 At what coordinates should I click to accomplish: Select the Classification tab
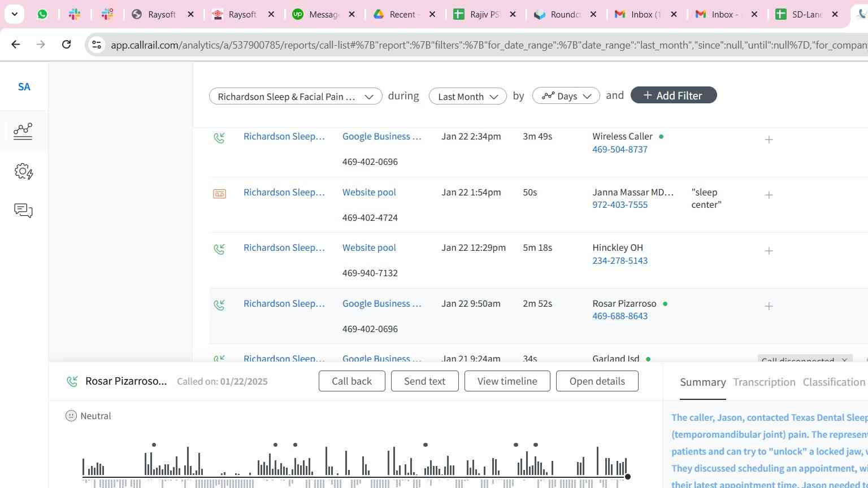(834, 382)
